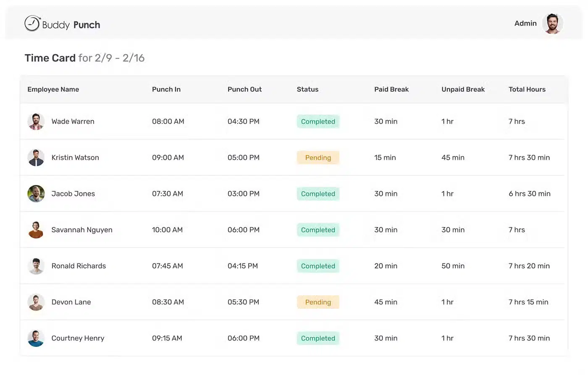
Task: Toggle Devon Lane's Pending status badge
Action: click(x=318, y=302)
